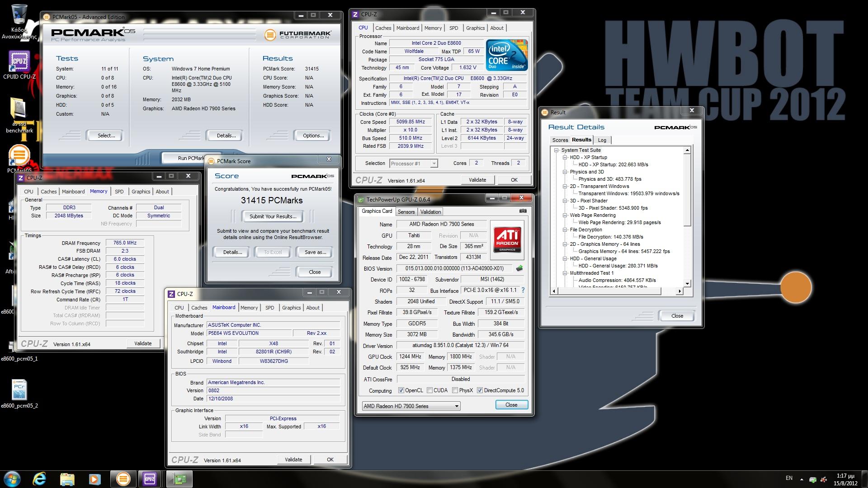The height and width of the screenshot is (488, 868).
Task: Click the ATI Radeon logo in GPU-Z
Action: tap(507, 239)
